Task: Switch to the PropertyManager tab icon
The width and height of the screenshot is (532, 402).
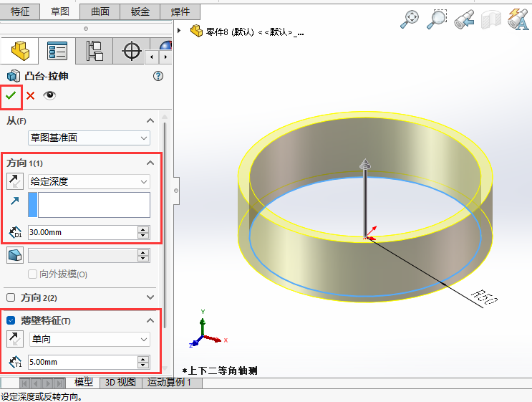Action: [x=57, y=51]
